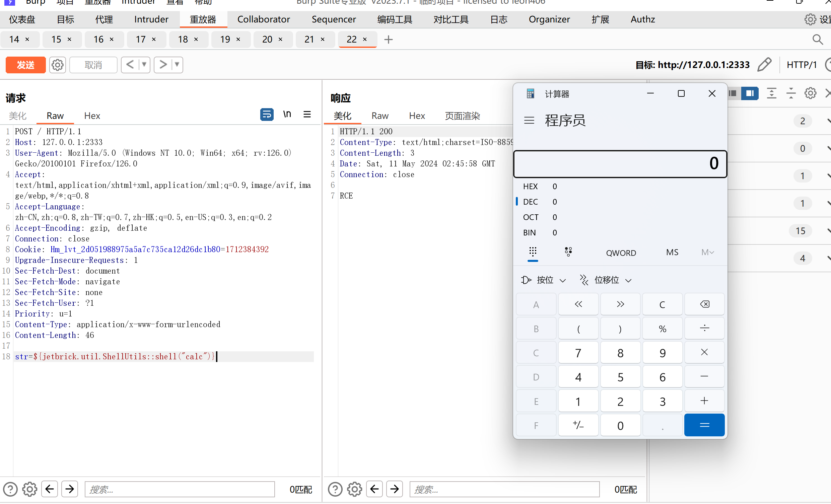Click the calculator divide key
Image resolution: width=831 pixels, height=504 pixels.
[704, 328]
